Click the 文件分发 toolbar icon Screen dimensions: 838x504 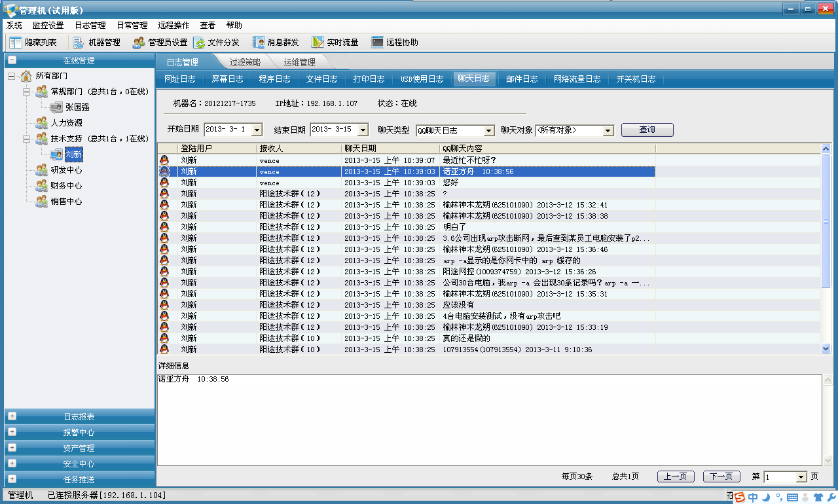coord(199,43)
